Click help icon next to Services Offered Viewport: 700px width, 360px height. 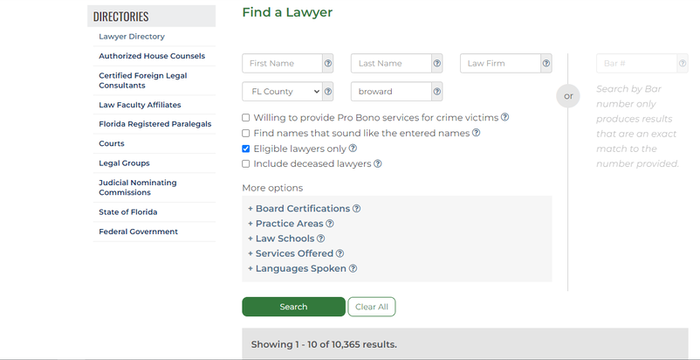coord(340,253)
